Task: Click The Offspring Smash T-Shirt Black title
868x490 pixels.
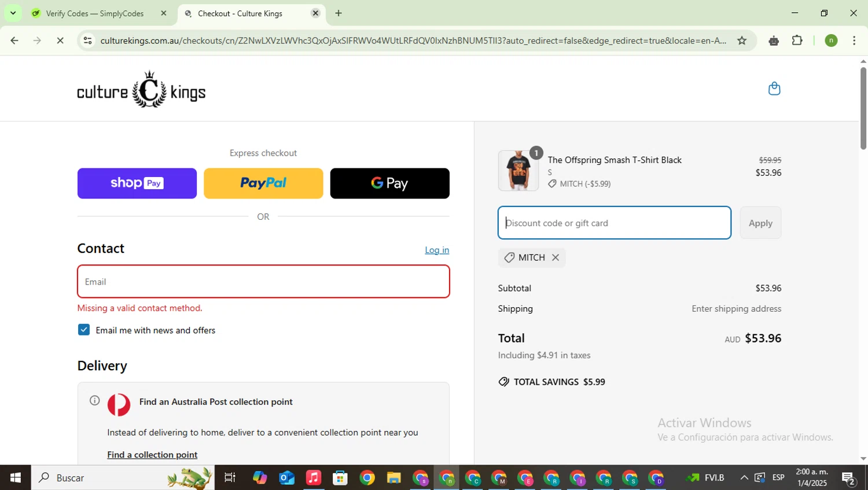Action: point(615,160)
